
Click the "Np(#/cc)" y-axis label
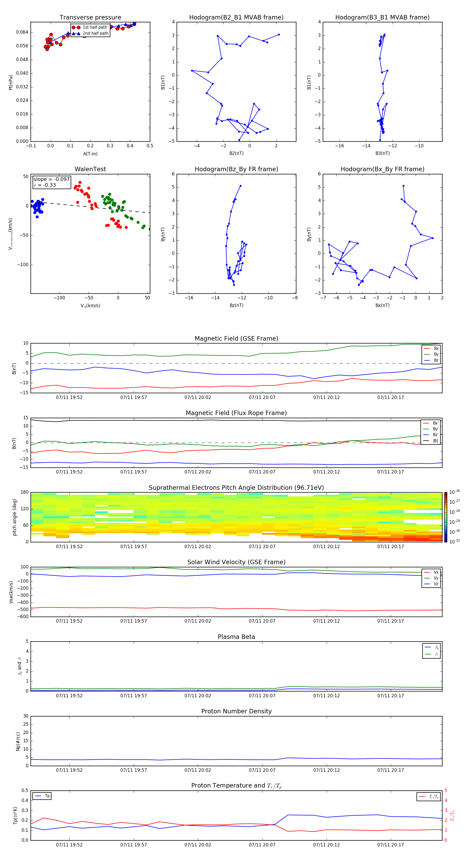[18, 741]
